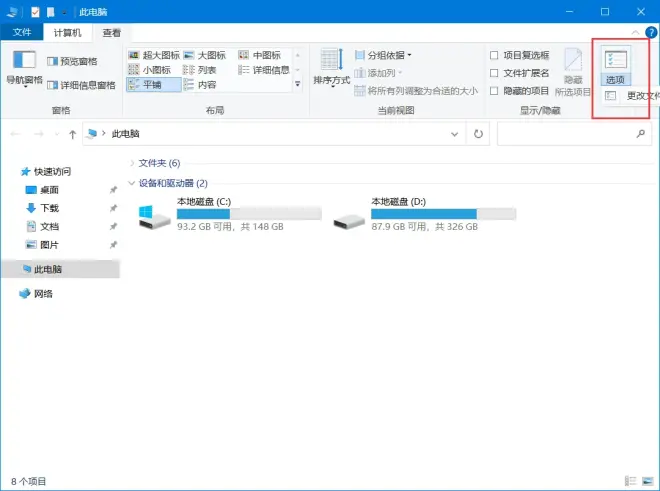Select drive 本地磁盘 (C:)
The image size is (660, 491).
click(x=230, y=214)
